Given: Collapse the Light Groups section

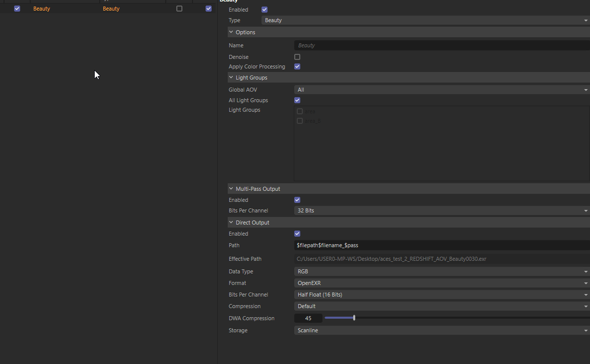Looking at the screenshot, I should coord(231,77).
